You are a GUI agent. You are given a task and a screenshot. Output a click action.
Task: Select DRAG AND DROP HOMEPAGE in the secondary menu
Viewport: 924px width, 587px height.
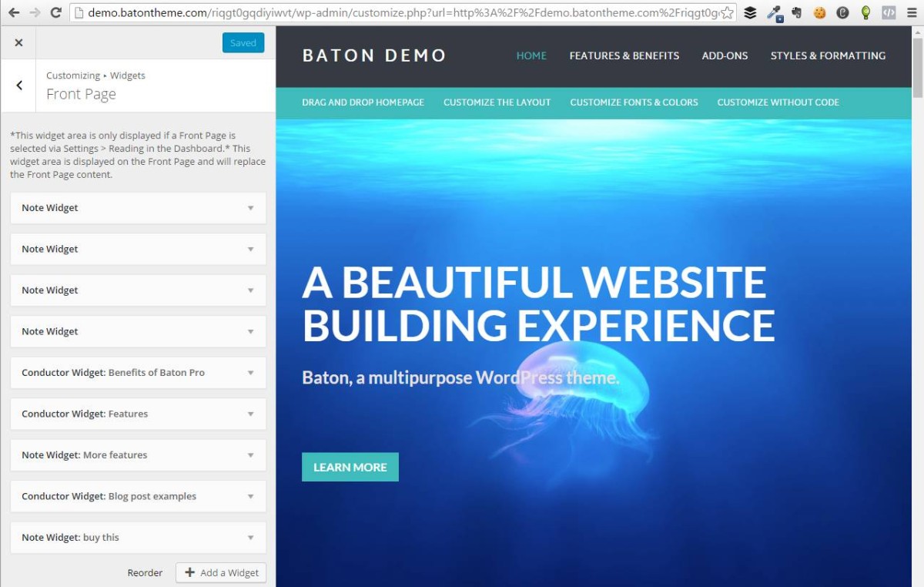(363, 102)
